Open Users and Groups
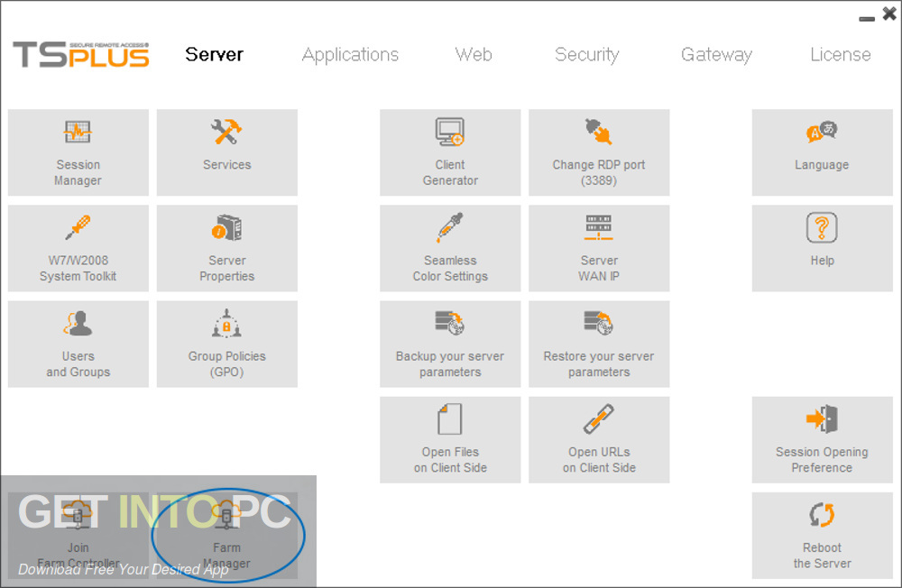902x588 pixels. (x=78, y=345)
